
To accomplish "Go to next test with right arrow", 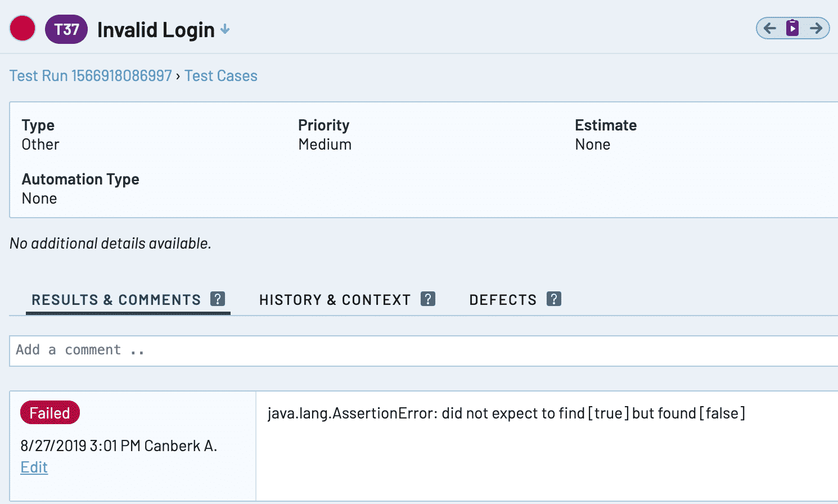I will [x=816, y=28].
